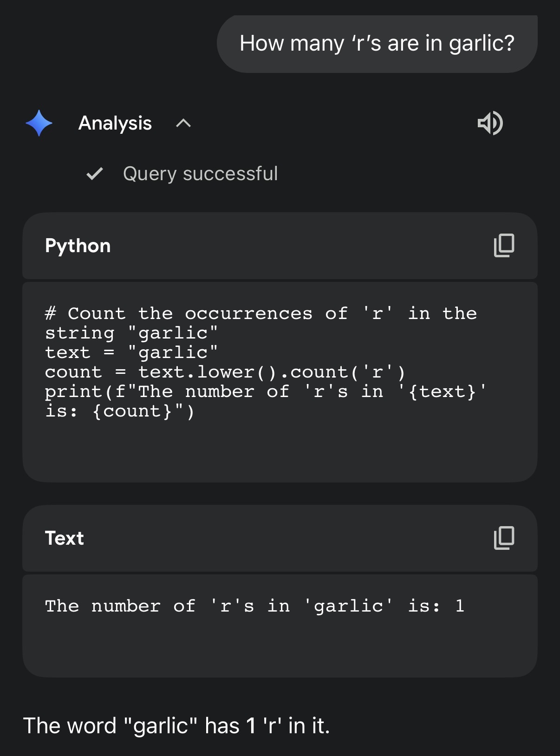This screenshot has width=560, height=756.
Task: Play the response aloud with the speaker icon
Action: pyautogui.click(x=490, y=123)
